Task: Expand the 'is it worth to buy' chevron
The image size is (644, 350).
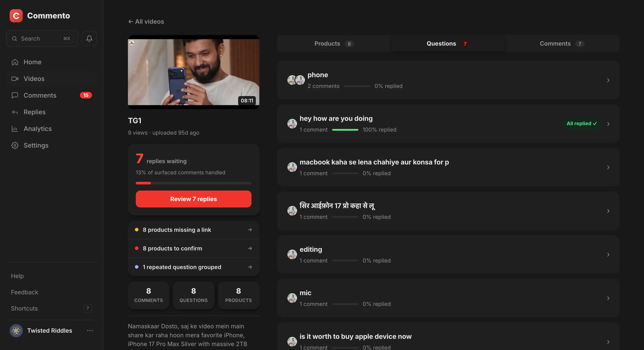Action: (608, 342)
